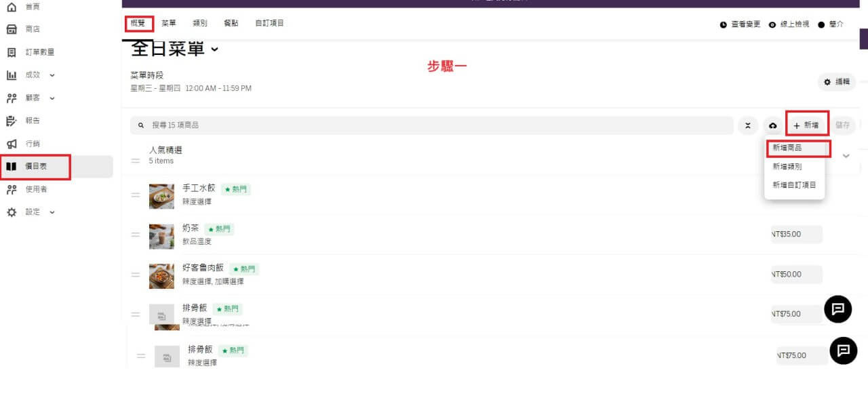Click the 訂單數量 orders icon

12,52
